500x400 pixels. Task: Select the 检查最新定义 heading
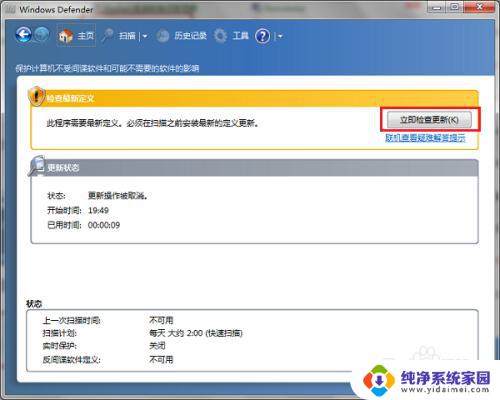(x=70, y=98)
